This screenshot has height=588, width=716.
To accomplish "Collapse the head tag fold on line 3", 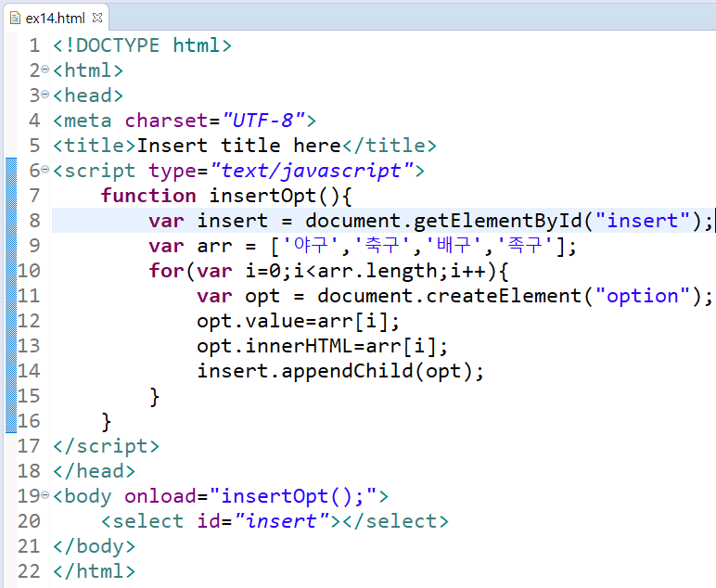I will (x=45, y=95).
